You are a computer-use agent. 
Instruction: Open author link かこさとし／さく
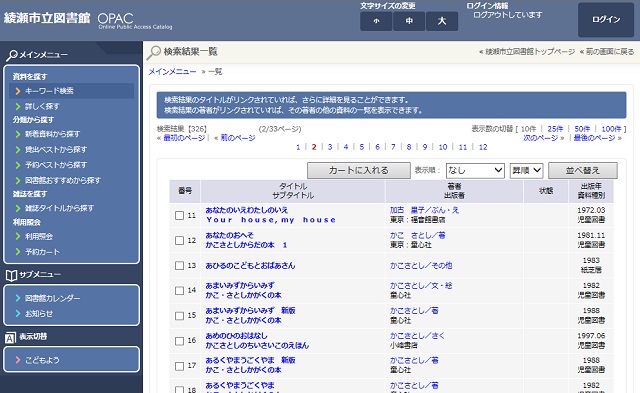point(417,336)
